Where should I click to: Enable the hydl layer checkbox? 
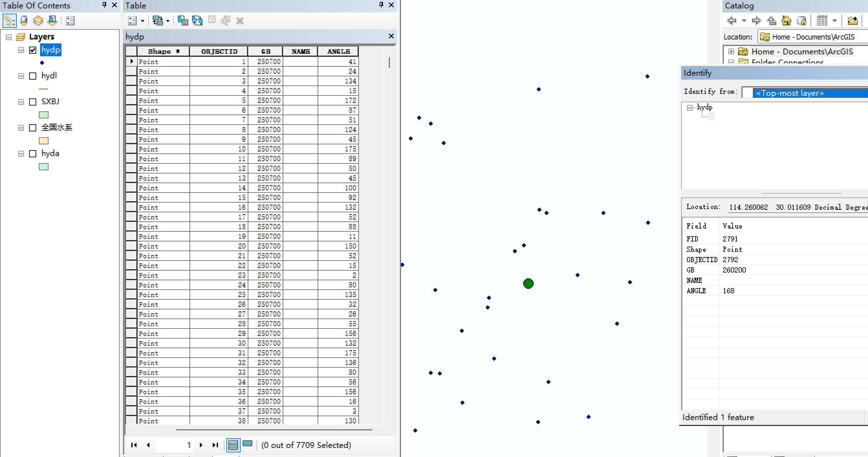pos(33,76)
